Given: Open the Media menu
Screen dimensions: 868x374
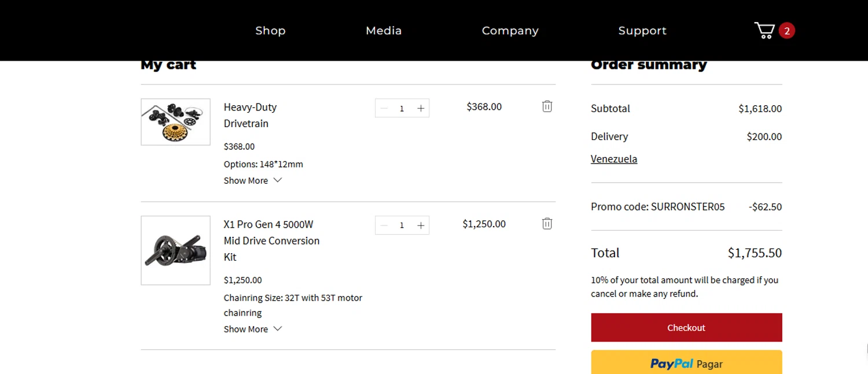Looking at the screenshot, I should click(x=383, y=31).
